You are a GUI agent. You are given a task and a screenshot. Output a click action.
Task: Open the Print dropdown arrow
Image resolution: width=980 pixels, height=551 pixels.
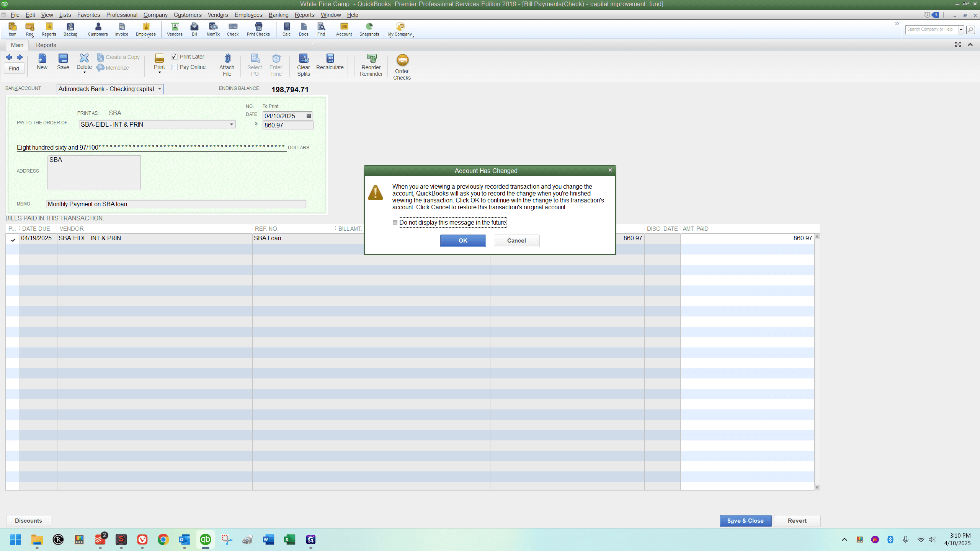[159, 73]
